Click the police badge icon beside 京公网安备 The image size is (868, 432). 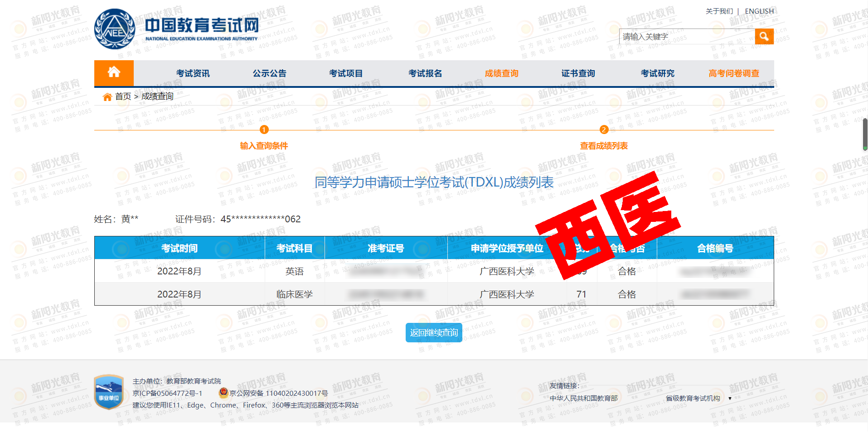tap(223, 393)
